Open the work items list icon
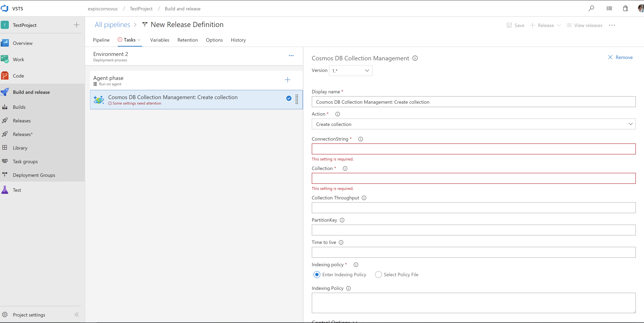This screenshot has width=644, height=323. click(x=609, y=8)
